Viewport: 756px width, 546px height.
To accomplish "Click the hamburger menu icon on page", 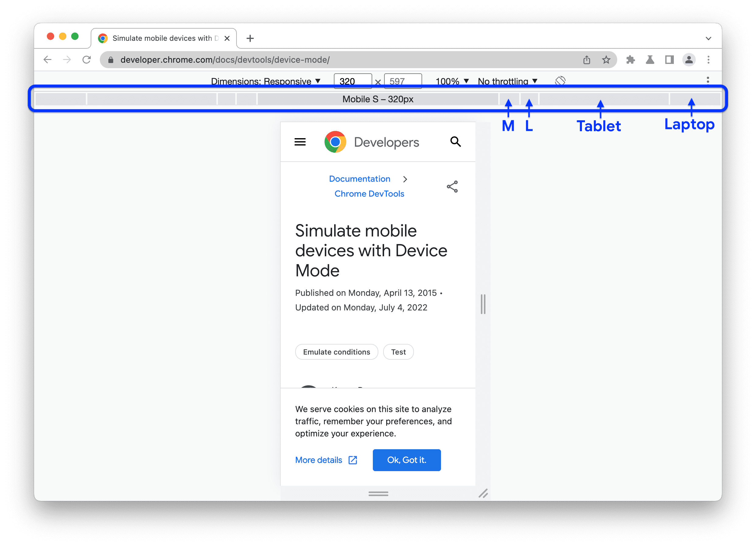I will [x=300, y=142].
